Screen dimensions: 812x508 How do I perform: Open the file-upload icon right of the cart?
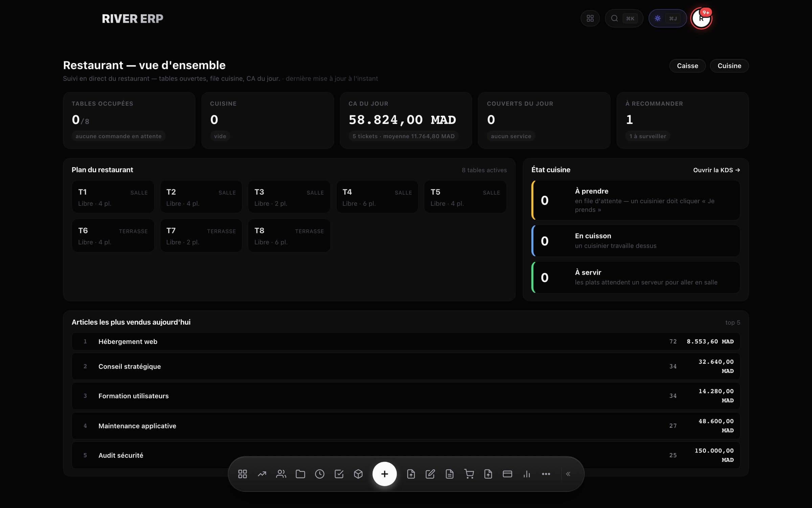[488, 474]
